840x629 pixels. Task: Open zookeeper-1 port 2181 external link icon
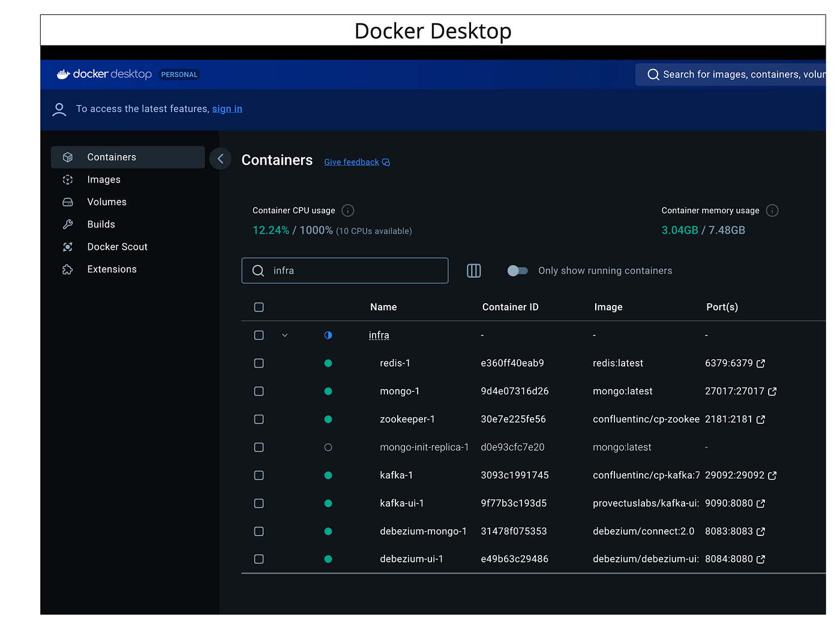click(x=761, y=420)
